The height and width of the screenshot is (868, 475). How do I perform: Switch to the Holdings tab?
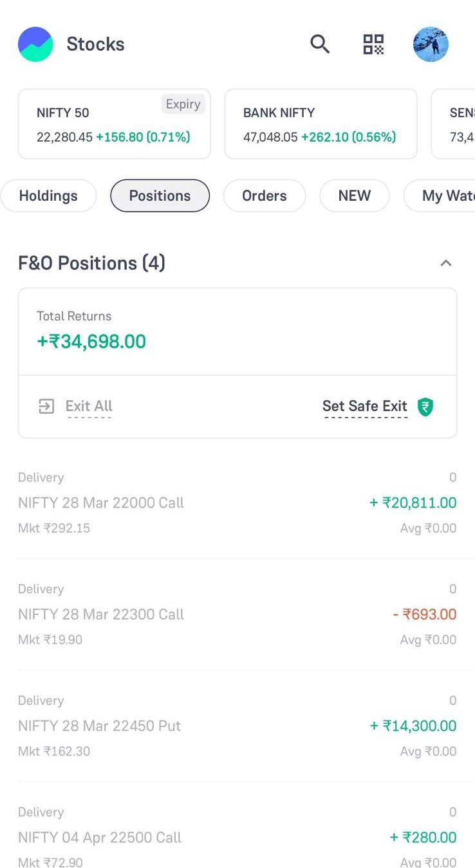pos(48,196)
